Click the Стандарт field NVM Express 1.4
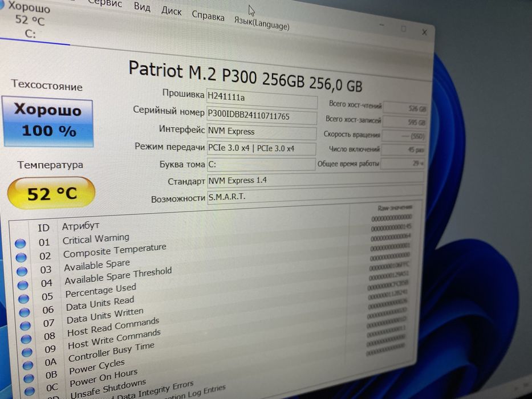The height and width of the screenshot is (399, 532). (315, 179)
